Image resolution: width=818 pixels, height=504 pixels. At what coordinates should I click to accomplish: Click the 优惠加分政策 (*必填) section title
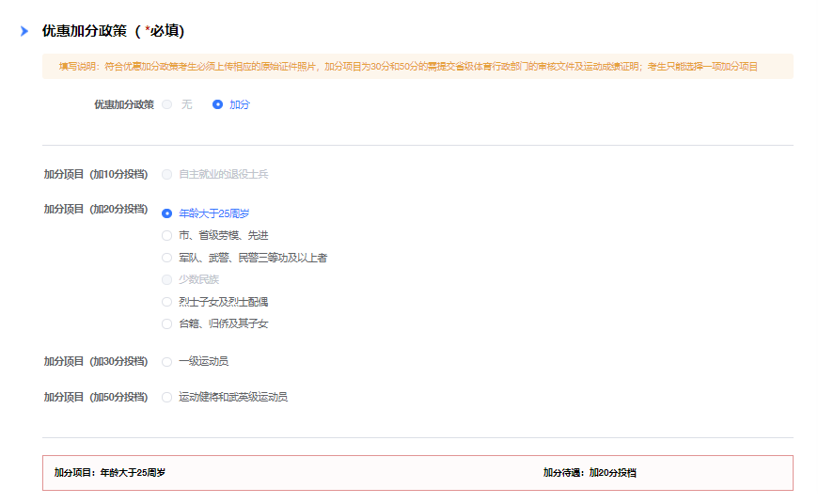pyautogui.click(x=113, y=31)
